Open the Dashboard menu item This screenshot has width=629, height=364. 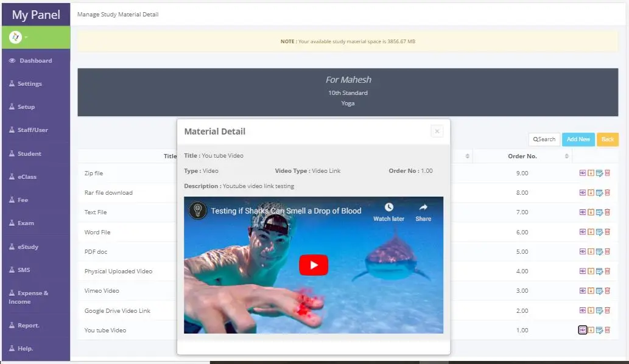(35, 61)
